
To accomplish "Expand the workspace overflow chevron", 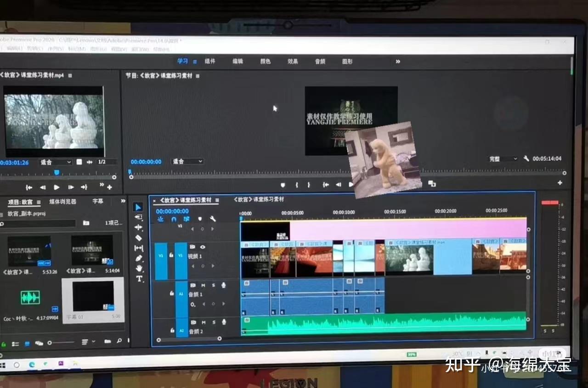I will point(398,62).
